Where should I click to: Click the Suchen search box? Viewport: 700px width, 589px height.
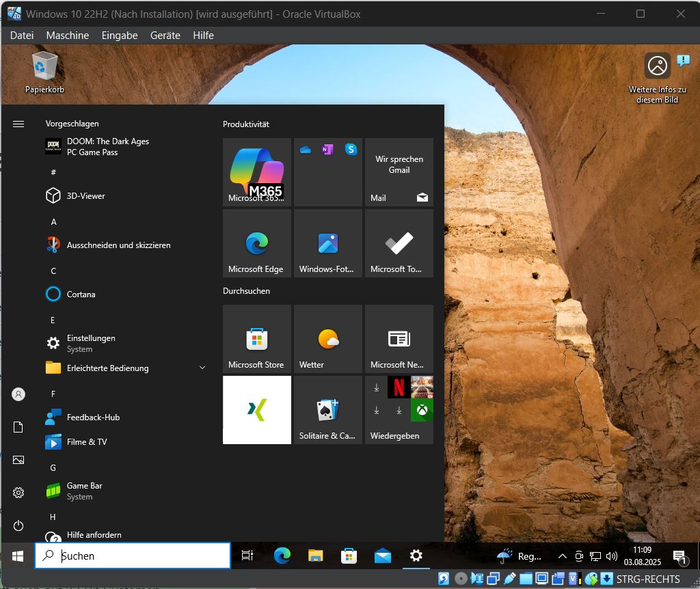tap(133, 556)
